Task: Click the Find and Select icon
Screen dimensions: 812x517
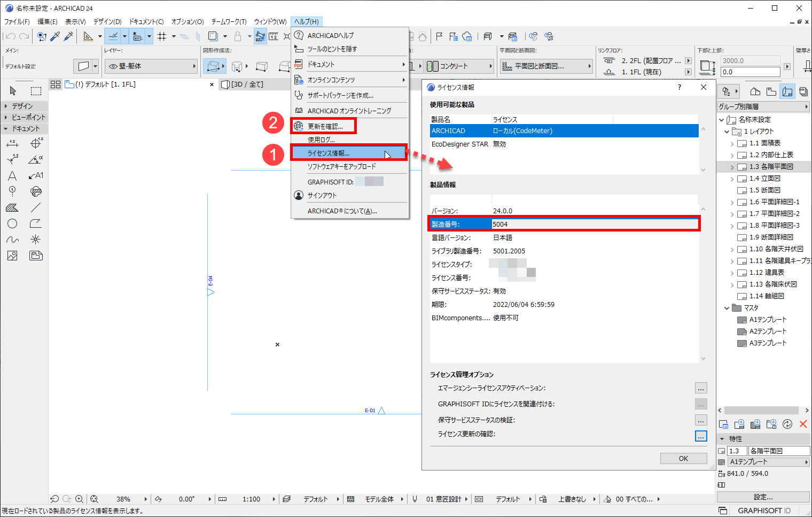Action: click(42, 36)
